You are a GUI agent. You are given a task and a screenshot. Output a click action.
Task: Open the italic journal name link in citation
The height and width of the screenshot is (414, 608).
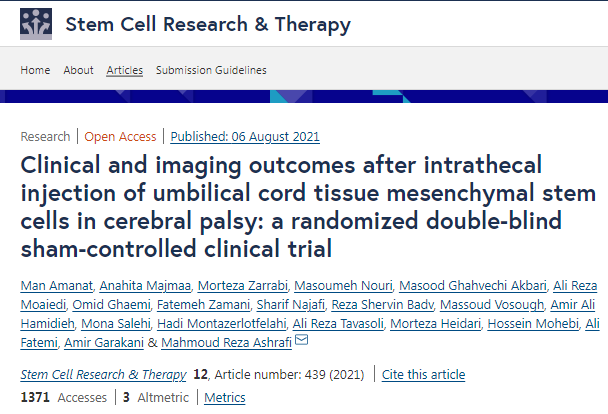click(103, 375)
